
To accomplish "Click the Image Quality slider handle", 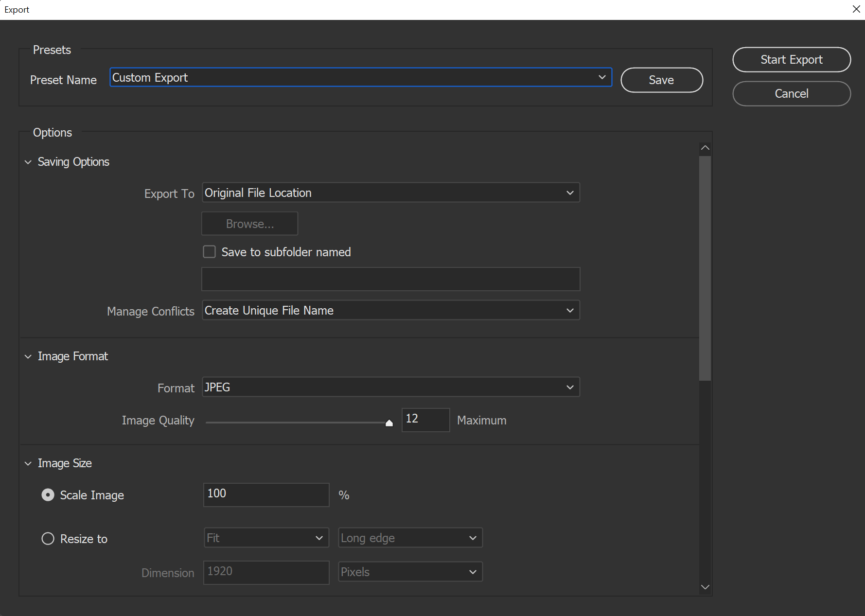I will (x=389, y=423).
